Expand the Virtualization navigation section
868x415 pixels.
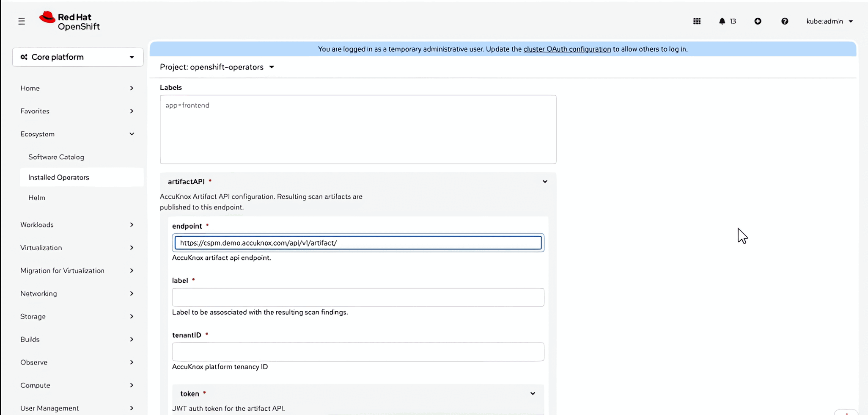tap(77, 248)
